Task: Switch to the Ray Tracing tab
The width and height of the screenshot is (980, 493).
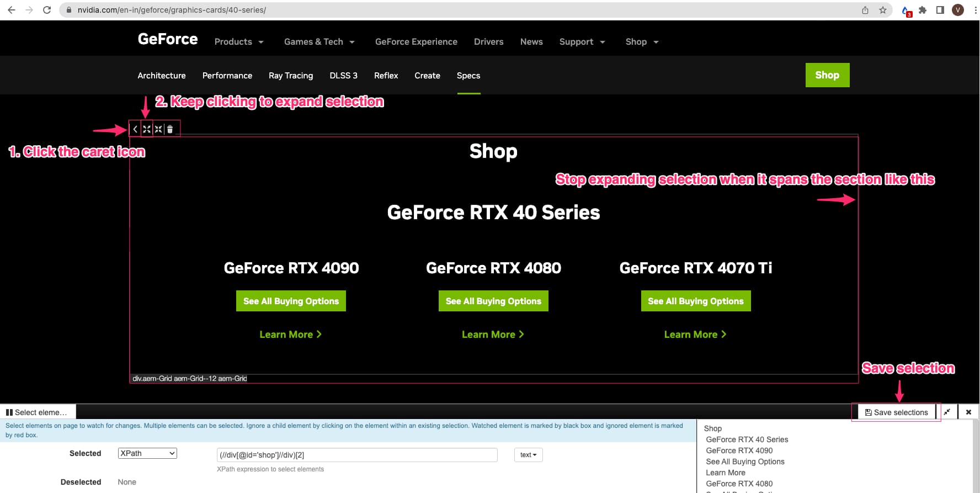Action: click(291, 76)
